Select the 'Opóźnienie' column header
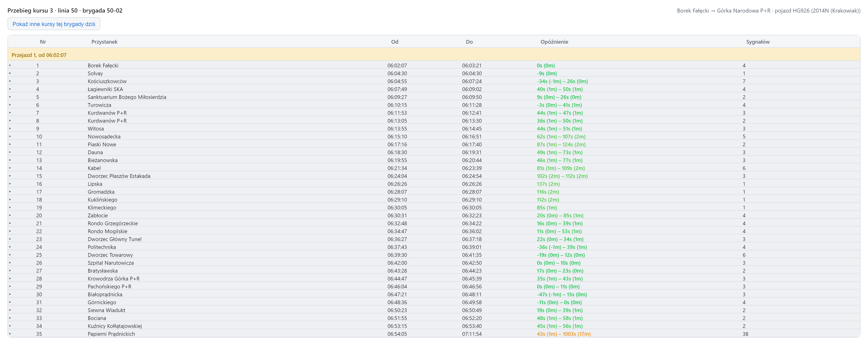The width and height of the screenshot is (868, 352). (x=554, y=42)
